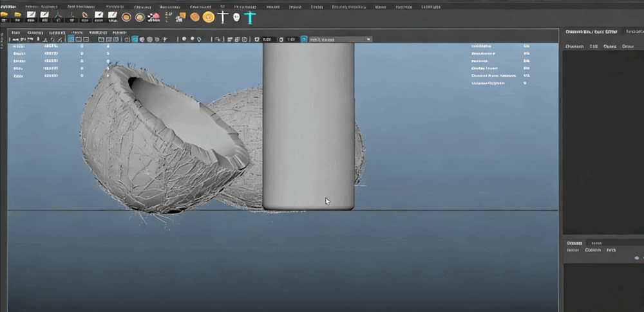Screen dimensions: 644x312
Task: Click the first yellow folder shelf icon
Action: tap(5, 15)
